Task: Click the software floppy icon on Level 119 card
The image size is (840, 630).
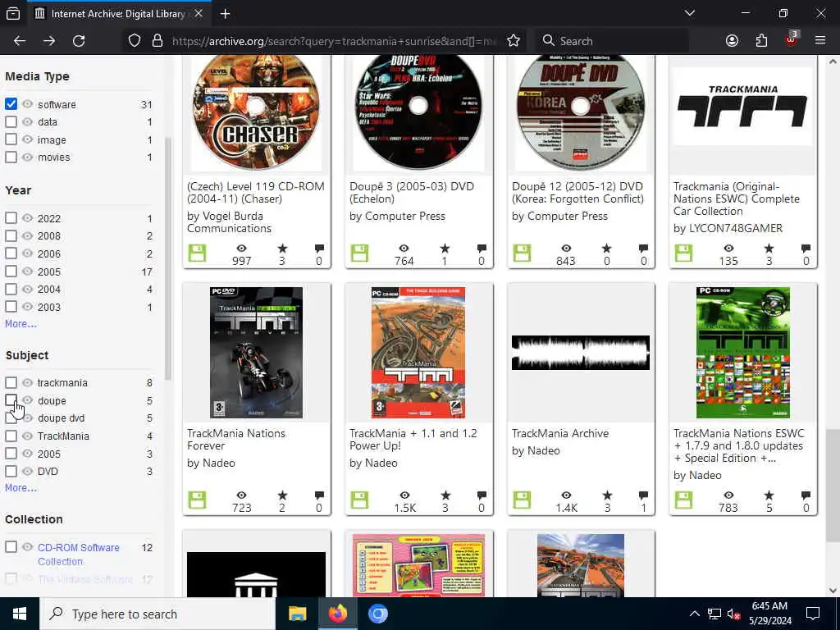Action: point(197,253)
